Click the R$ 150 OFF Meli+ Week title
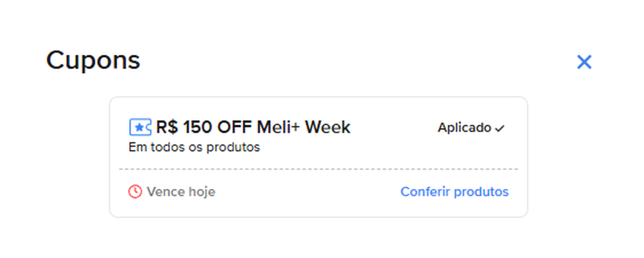This screenshot has width=644, height=258. click(253, 127)
